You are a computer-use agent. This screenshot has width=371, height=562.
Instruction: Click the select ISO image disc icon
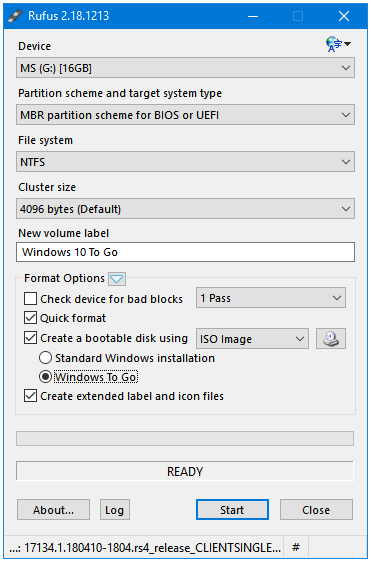coord(330,338)
